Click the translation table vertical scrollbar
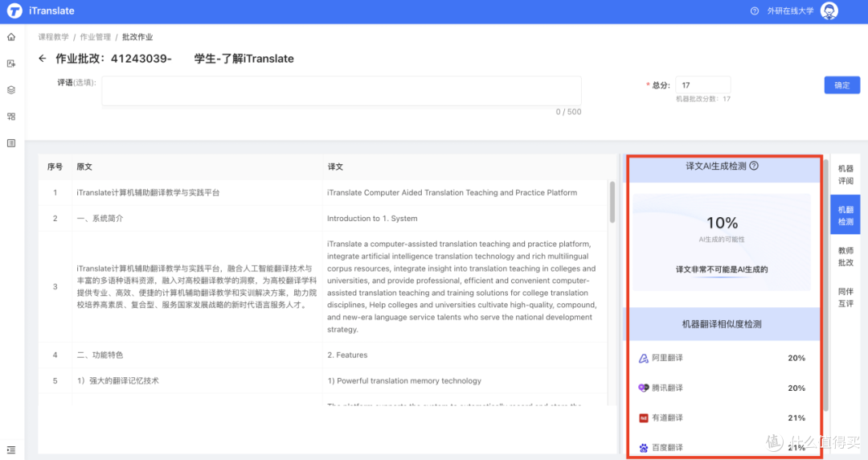The image size is (868, 460). tap(612, 202)
